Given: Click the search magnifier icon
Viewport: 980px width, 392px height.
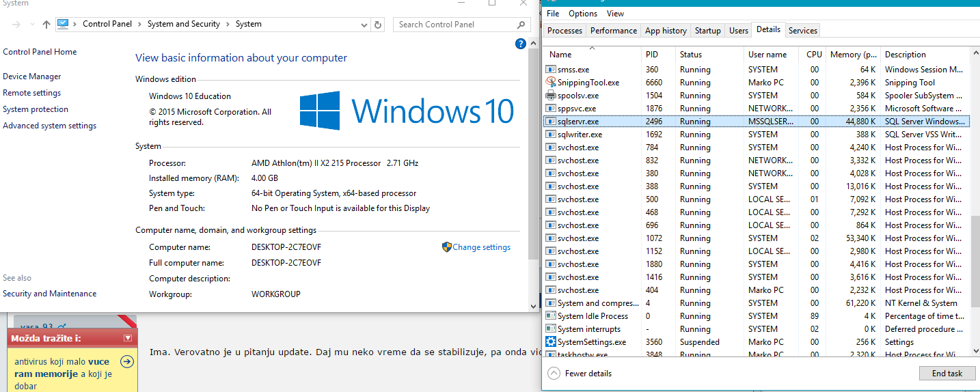Looking at the screenshot, I should pyautogui.click(x=521, y=25).
